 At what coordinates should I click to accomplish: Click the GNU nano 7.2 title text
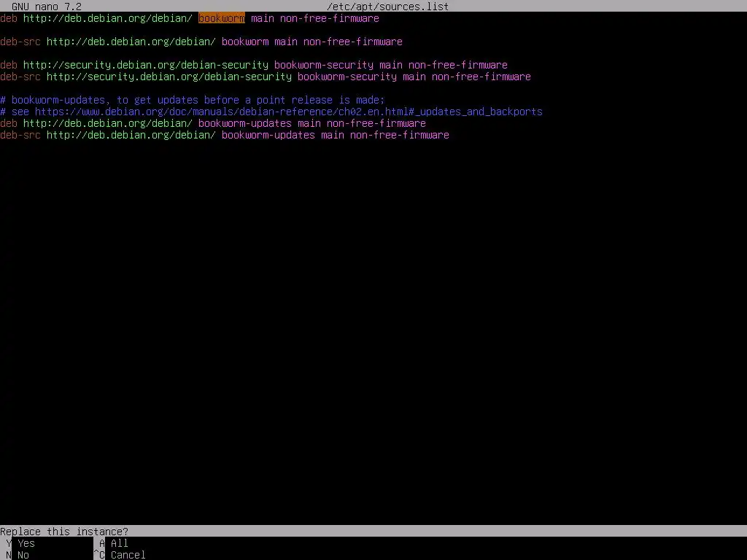pyautogui.click(x=47, y=7)
